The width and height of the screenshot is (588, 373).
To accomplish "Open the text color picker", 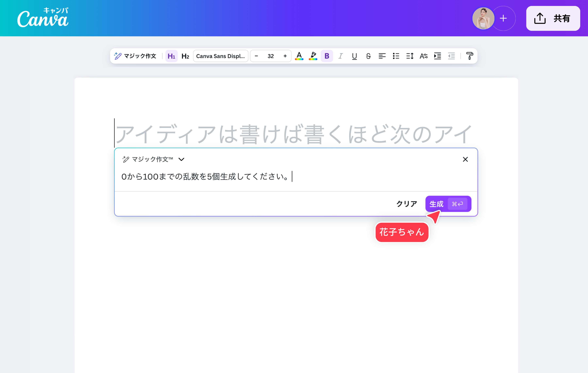I will (299, 56).
